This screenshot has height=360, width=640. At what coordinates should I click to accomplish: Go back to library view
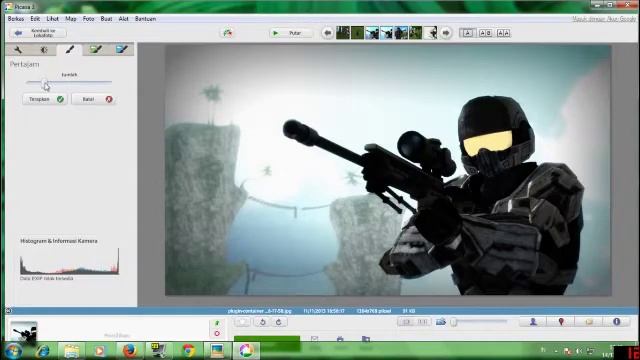38,33
